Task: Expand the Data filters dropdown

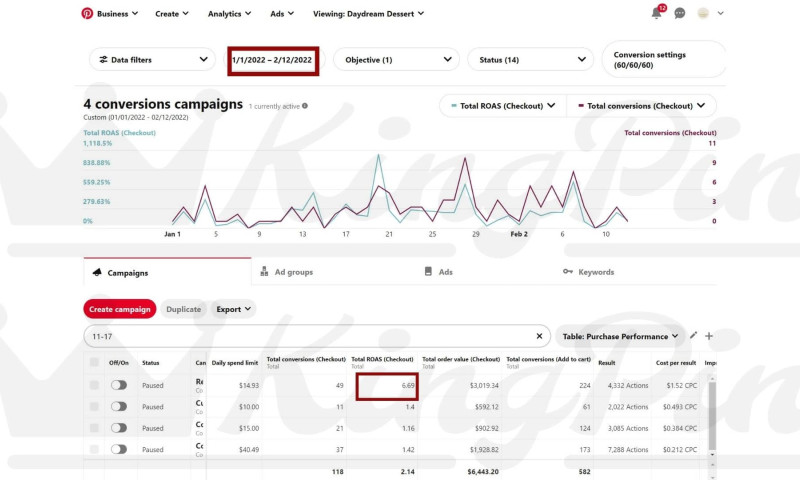Action: pyautogui.click(x=152, y=60)
